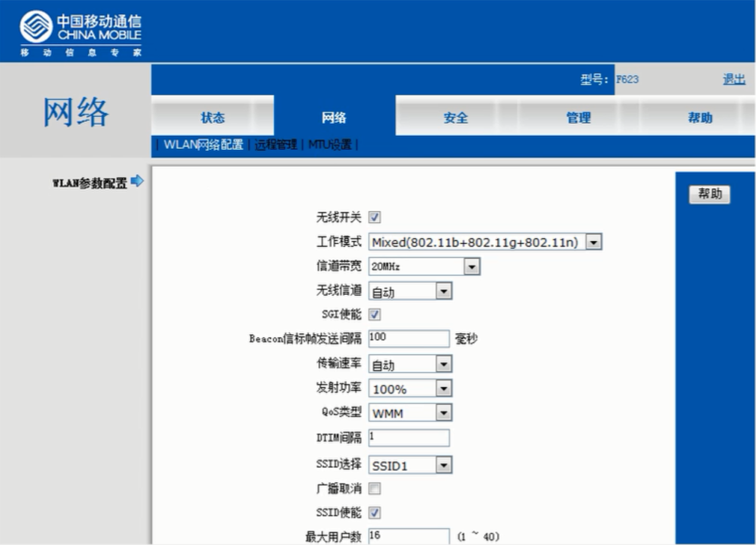Open the QoS类型 WMM dropdown
Screen dimensions: 756x545
[410, 413]
